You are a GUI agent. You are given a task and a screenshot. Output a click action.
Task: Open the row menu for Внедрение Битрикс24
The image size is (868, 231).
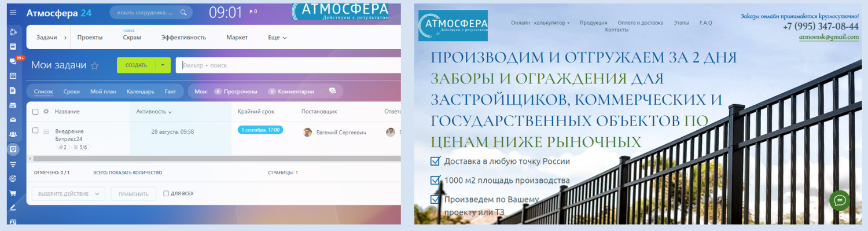point(46,131)
